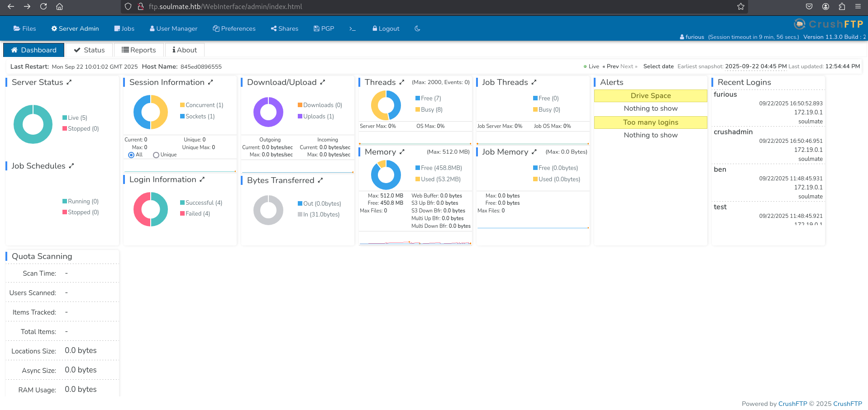
Task: Bookmark this page with star icon
Action: tap(741, 6)
